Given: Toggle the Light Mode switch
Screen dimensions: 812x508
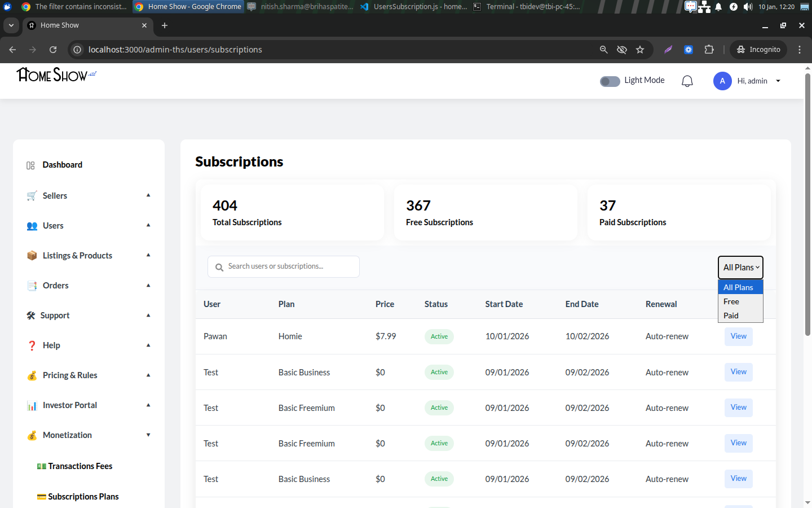Looking at the screenshot, I should coord(610,81).
